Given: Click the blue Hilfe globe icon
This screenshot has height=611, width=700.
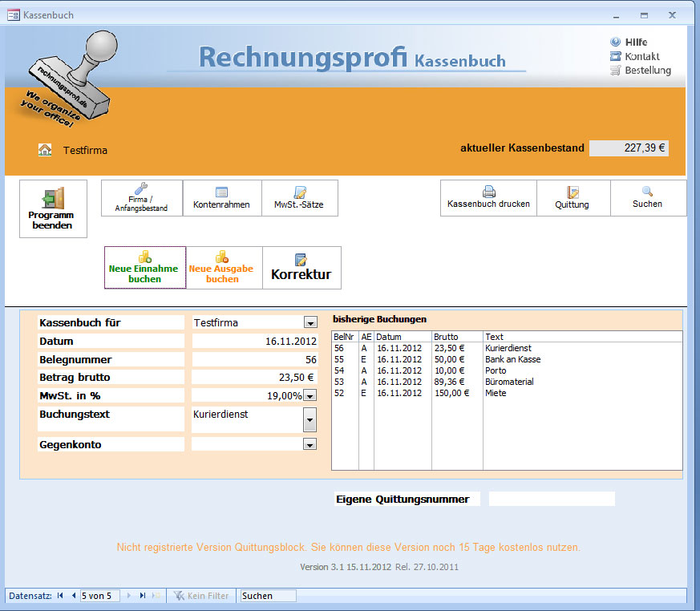Looking at the screenshot, I should click(x=615, y=42).
